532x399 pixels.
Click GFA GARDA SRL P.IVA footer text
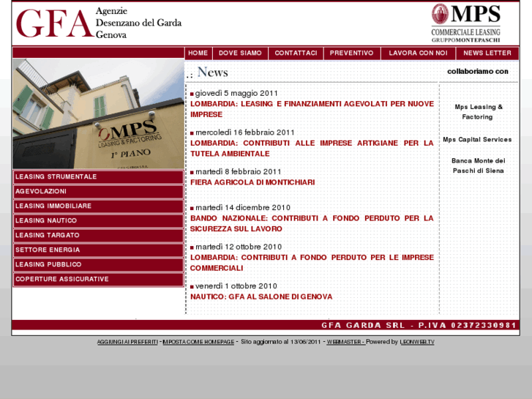(x=419, y=325)
